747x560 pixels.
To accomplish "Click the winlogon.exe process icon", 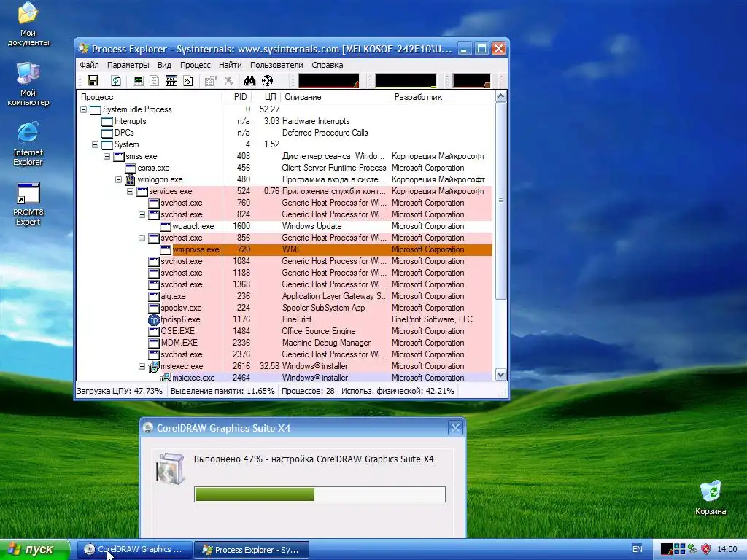I will coord(131,179).
